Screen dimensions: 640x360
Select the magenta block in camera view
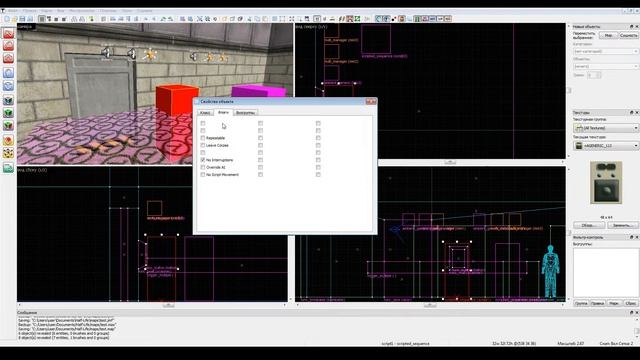click(x=259, y=91)
